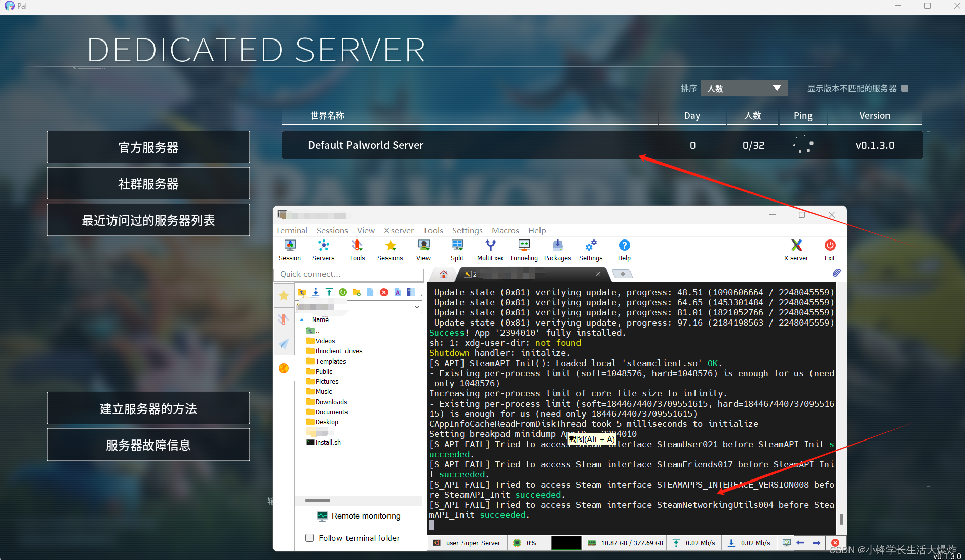Click the 社群服务器 button
The height and width of the screenshot is (560, 965).
tap(148, 184)
